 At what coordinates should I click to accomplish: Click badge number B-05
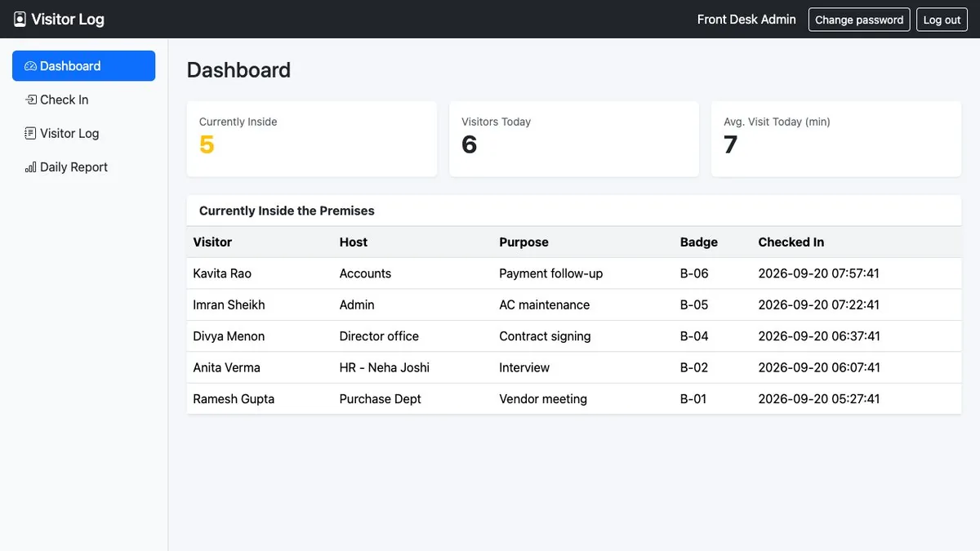tap(694, 304)
